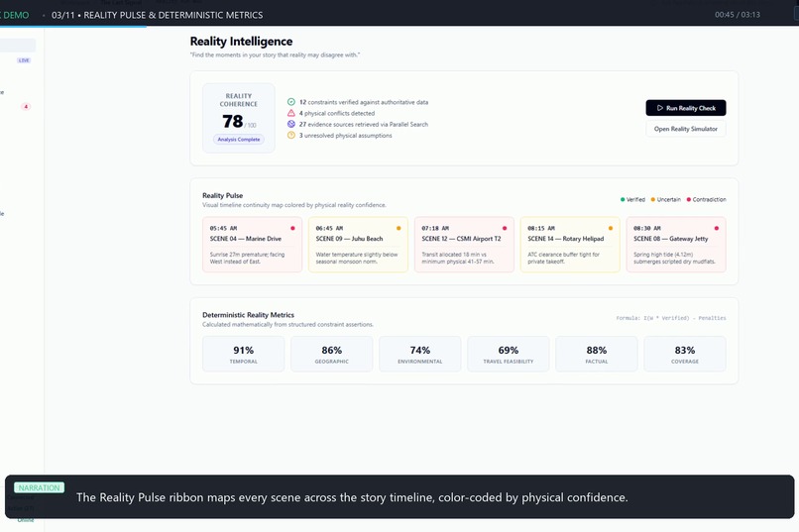The width and height of the screenshot is (799, 532).
Task: Select the 86% Geographic metric tile
Action: pyautogui.click(x=332, y=354)
